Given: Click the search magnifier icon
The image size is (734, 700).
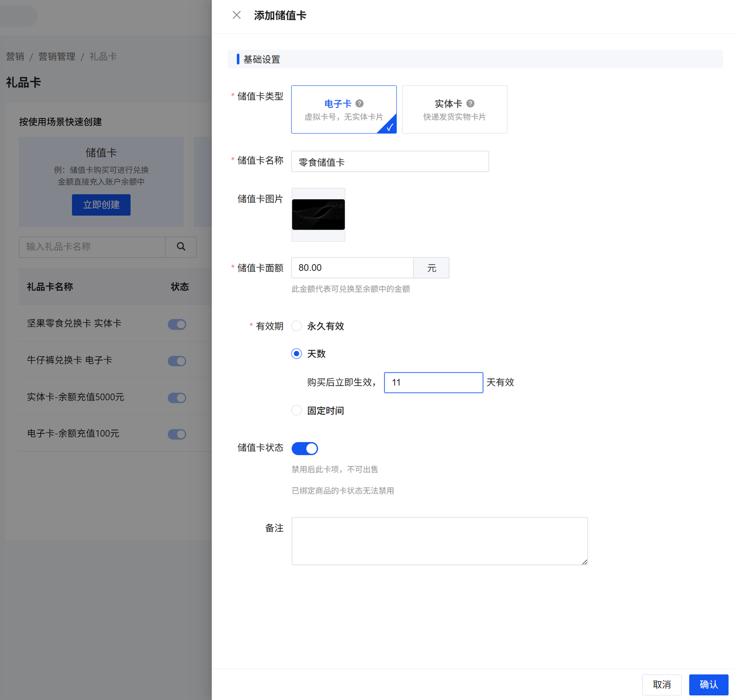Looking at the screenshot, I should pos(181,247).
